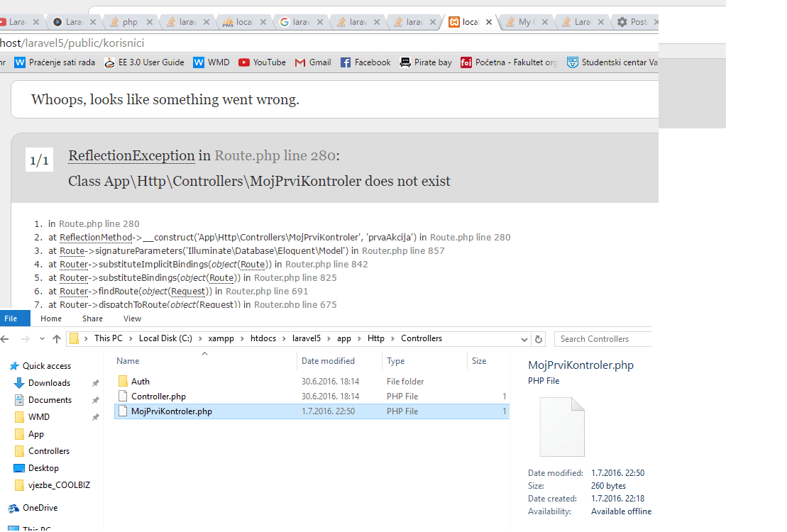Sort files by Date modified column
The width and height of the screenshot is (787, 532).
328,361
